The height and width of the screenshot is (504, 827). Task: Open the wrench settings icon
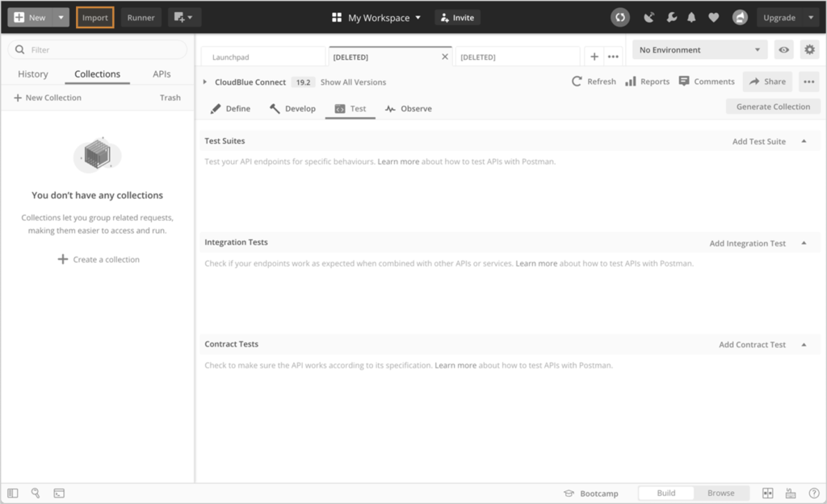tap(671, 18)
